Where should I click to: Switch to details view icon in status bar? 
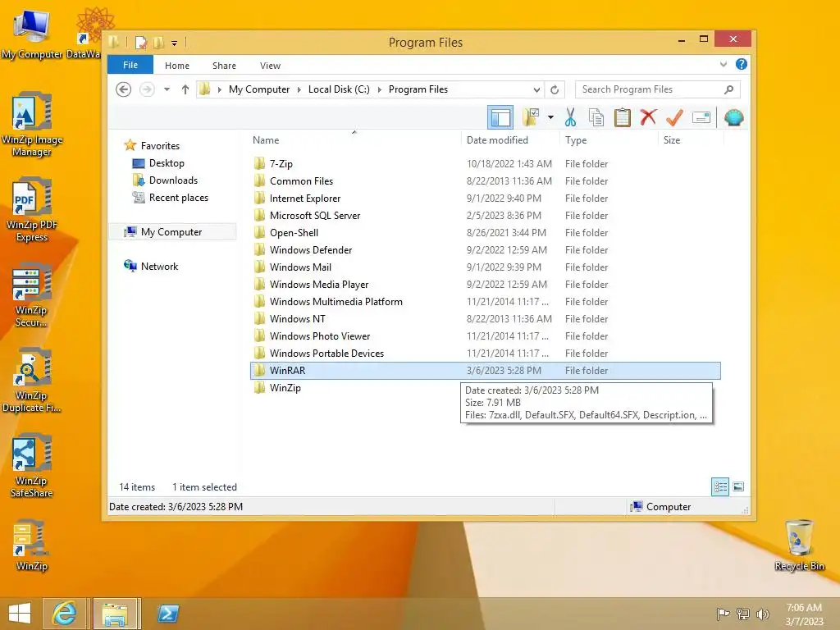[720, 487]
